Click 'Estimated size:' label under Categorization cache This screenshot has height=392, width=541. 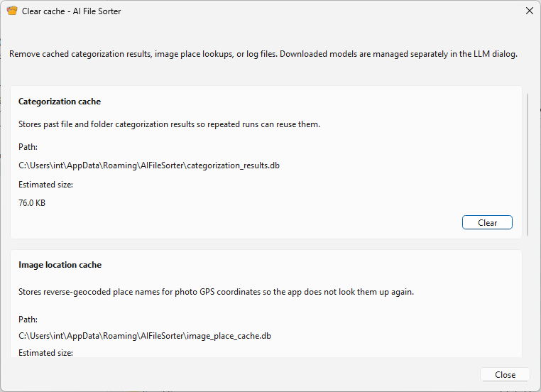(x=46, y=185)
